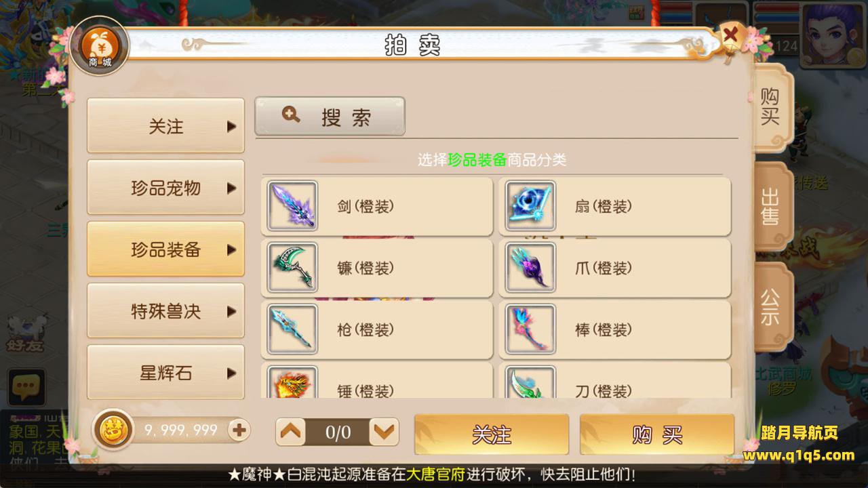Click the 搜索 search button

330,117
